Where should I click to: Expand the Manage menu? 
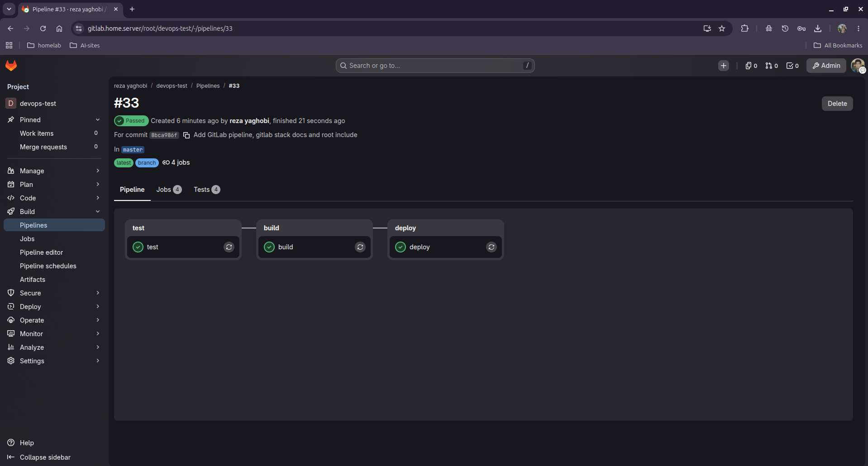[x=54, y=171]
